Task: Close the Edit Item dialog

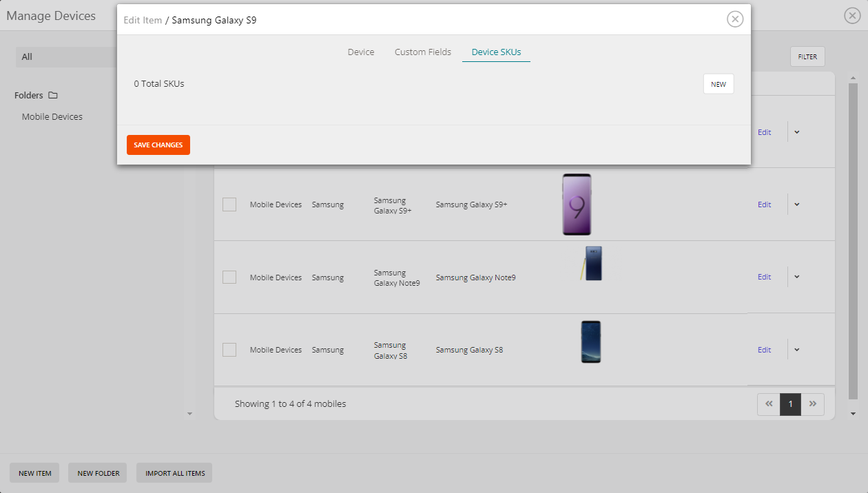Action: point(735,19)
